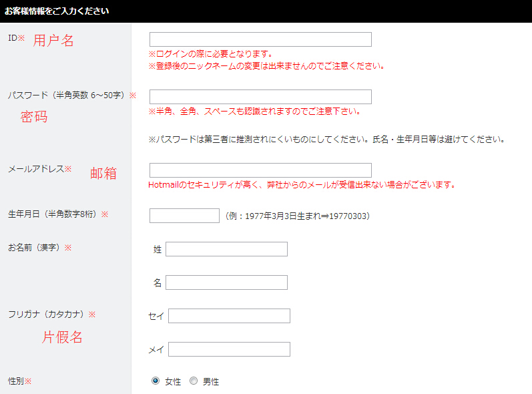Viewport: 532px width, 394px height.
Task: Click the お客様情報をご入力ください header
Action: coord(57,11)
